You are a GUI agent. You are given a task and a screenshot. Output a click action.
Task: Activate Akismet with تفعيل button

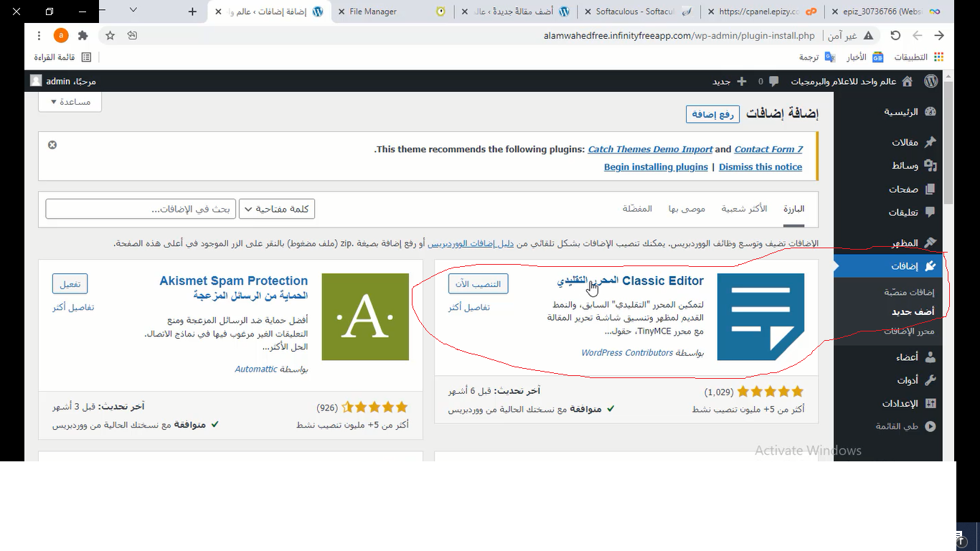(70, 283)
